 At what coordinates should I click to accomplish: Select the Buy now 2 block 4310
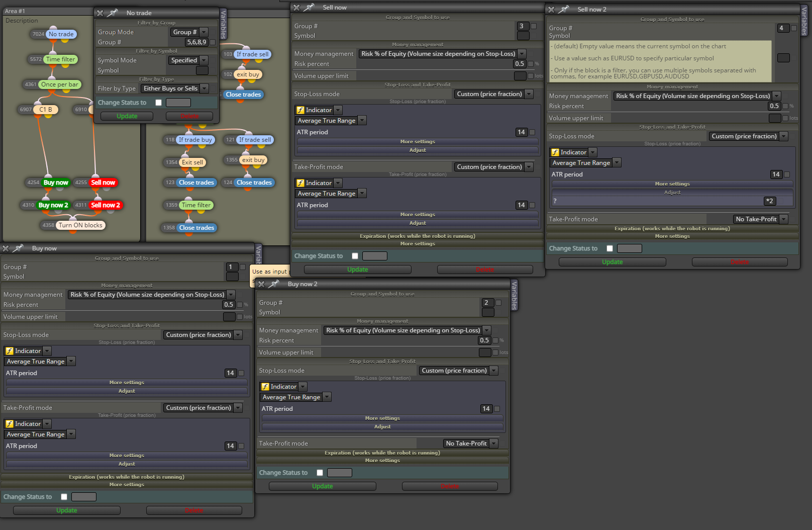tap(53, 205)
